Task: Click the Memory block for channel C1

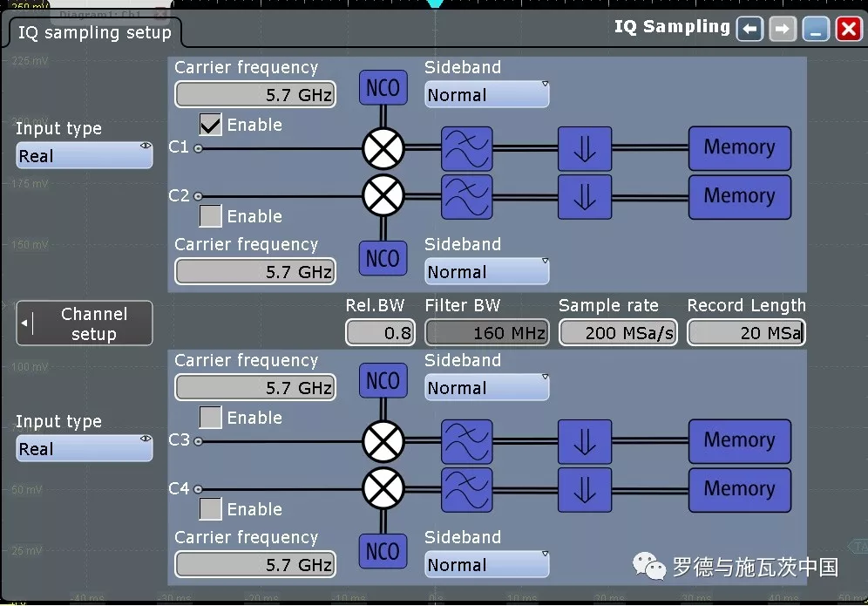Action: (x=739, y=148)
